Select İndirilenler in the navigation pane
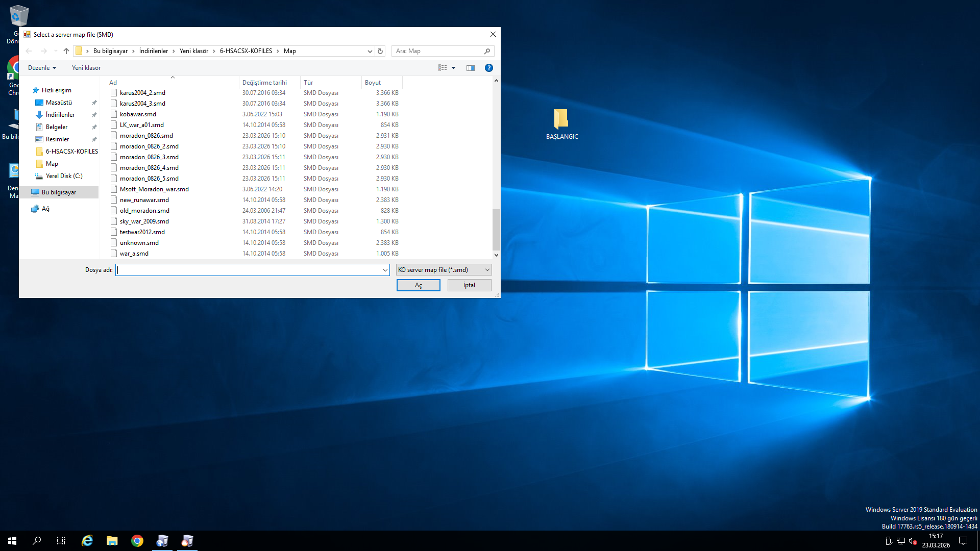980x551 pixels. (60, 115)
